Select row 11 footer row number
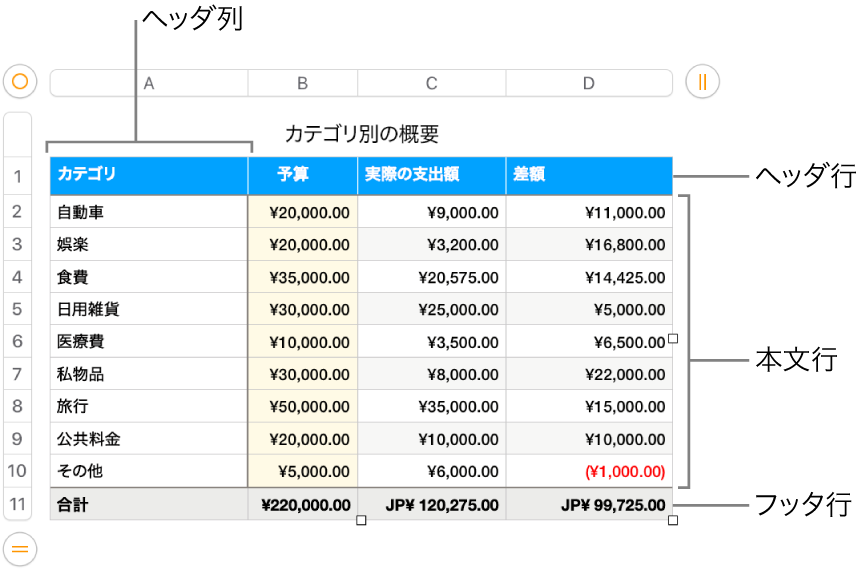The image size is (868, 571). (18, 505)
